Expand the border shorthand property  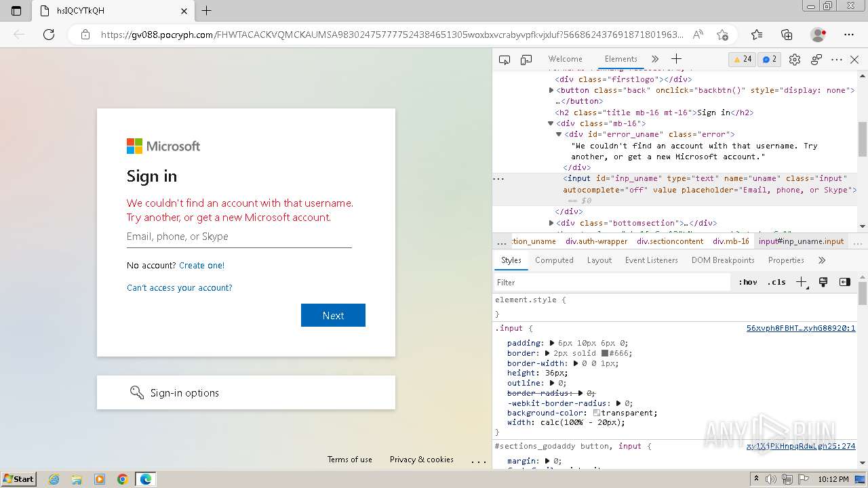point(547,353)
